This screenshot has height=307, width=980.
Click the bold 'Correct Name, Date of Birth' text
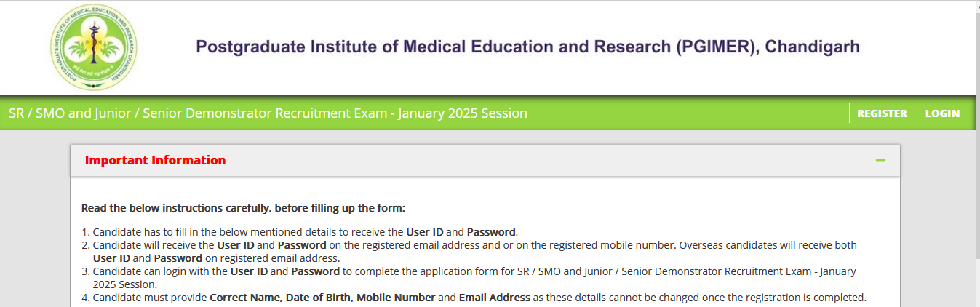pyautogui.click(x=282, y=298)
